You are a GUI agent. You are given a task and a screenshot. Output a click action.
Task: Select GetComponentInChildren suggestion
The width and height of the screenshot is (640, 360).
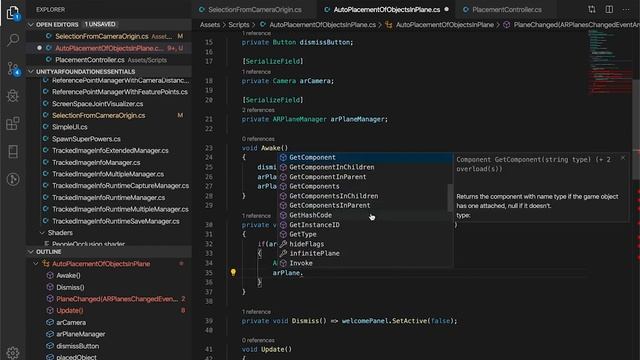click(x=365, y=167)
